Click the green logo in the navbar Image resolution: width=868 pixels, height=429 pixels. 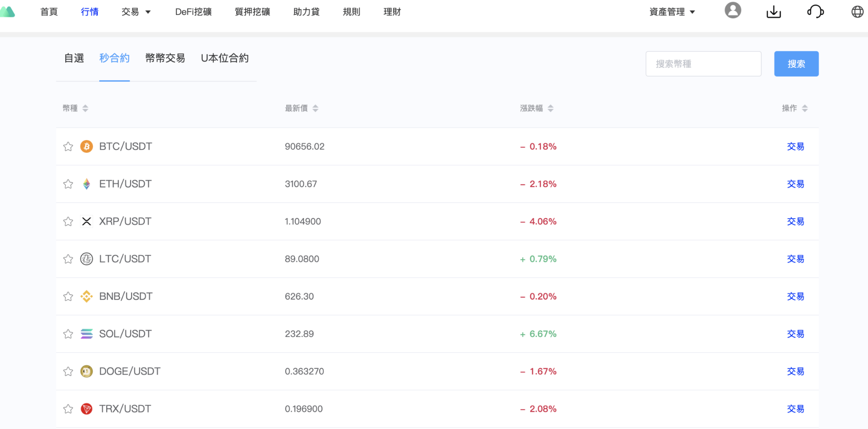[x=7, y=11]
